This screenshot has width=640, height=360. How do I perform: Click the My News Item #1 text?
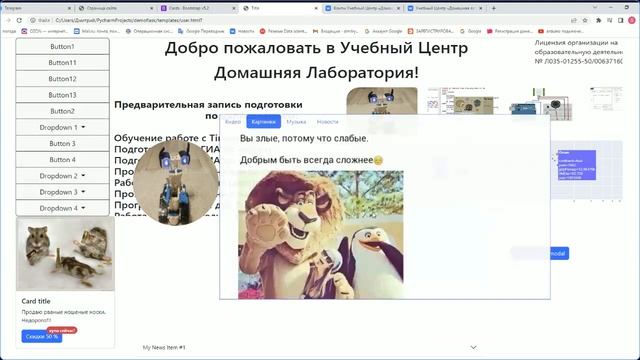[x=164, y=347]
